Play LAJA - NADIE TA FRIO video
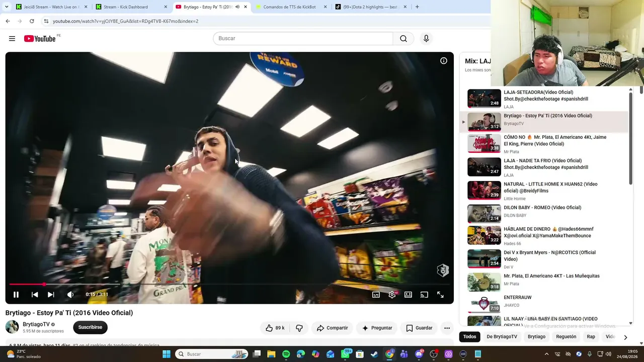644x362 pixels. point(543,167)
